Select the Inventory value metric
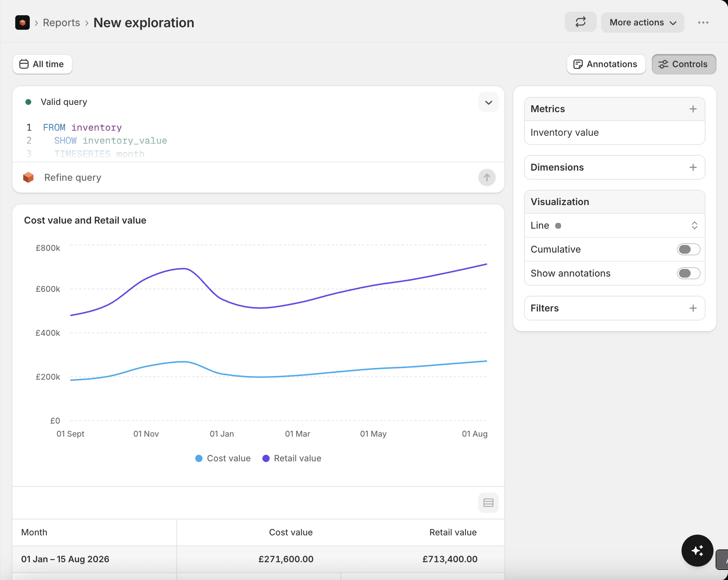Viewport: 728px width, 580px height. click(614, 132)
